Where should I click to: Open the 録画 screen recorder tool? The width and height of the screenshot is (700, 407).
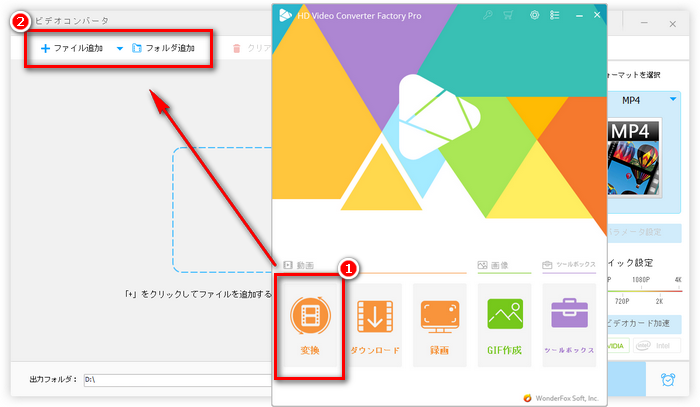click(x=439, y=325)
